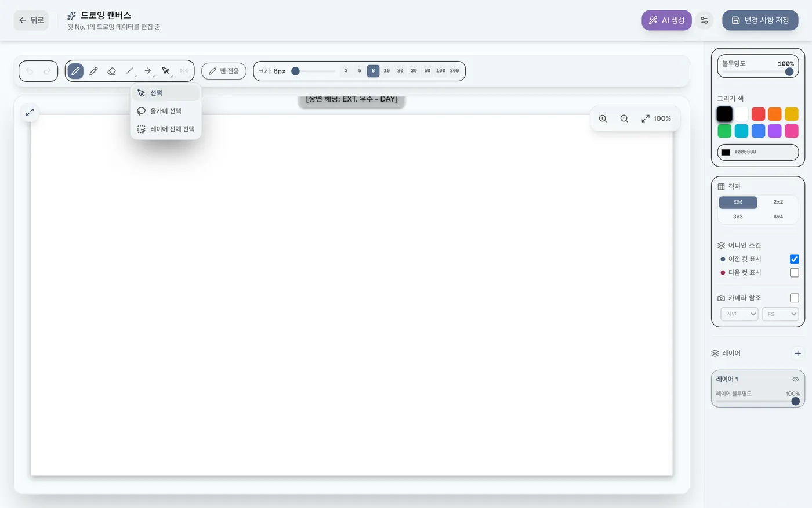Set brush size preset to 30

[414, 71]
